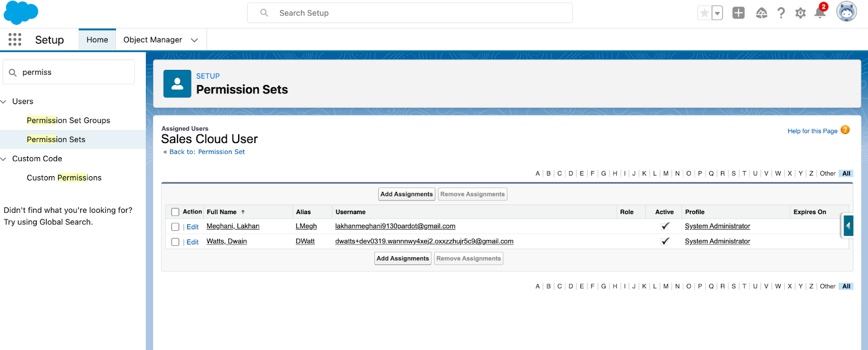
Task: Click the Alias column header
Action: pos(303,212)
